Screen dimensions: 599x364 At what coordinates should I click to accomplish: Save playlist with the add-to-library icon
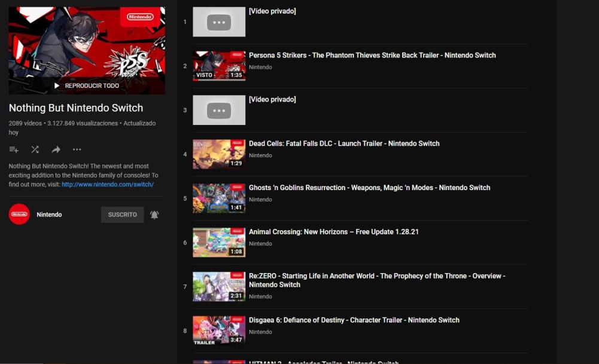(x=14, y=149)
